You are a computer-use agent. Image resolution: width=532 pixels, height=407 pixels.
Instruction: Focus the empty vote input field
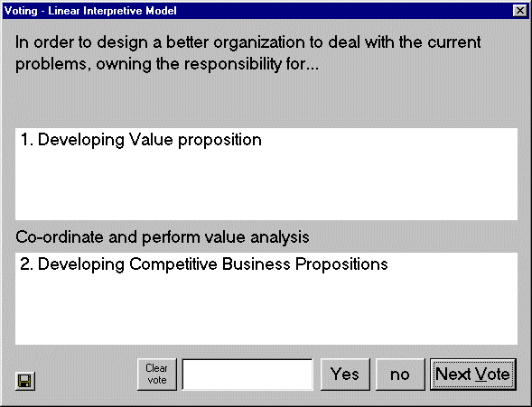[247, 375]
